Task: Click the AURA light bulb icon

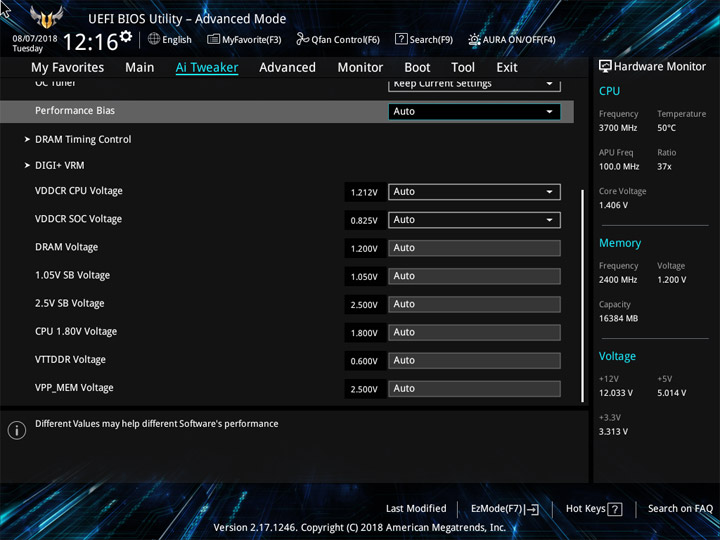Action: point(474,39)
